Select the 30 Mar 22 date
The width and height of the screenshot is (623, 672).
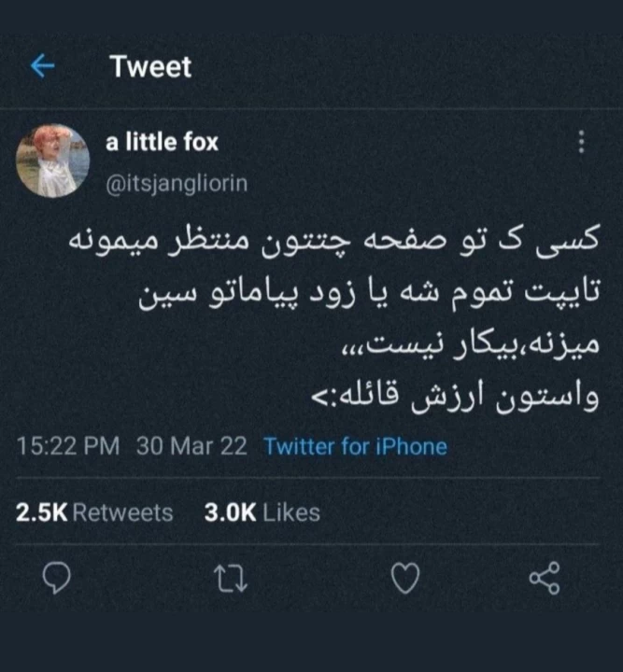point(191,446)
